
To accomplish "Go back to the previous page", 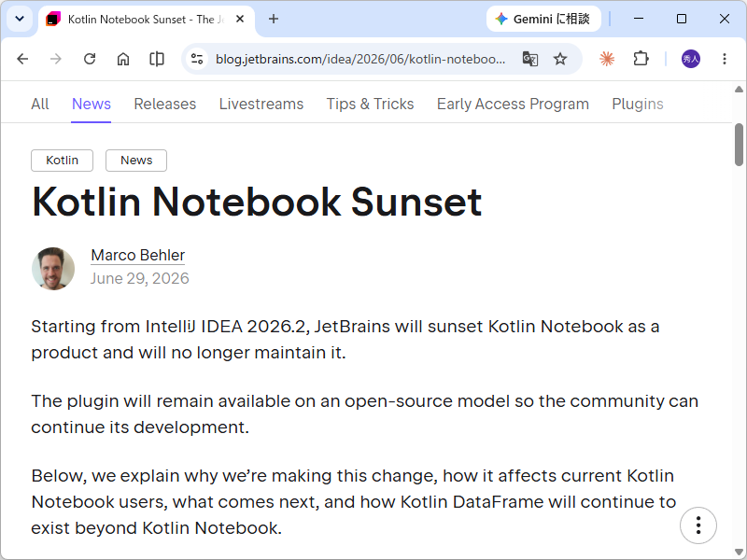I will pyautogui.click(x=22, y=59).
